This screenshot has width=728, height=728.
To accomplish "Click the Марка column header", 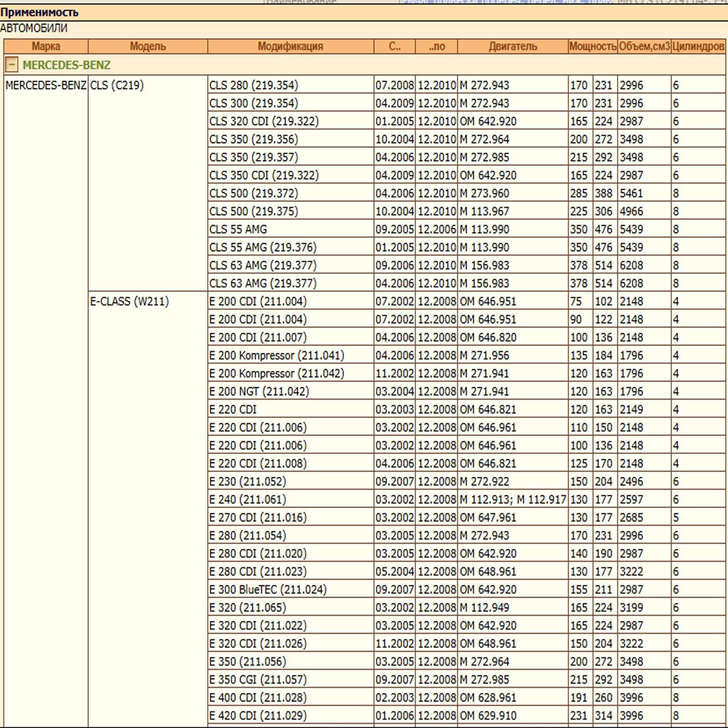I will (46, 46).
